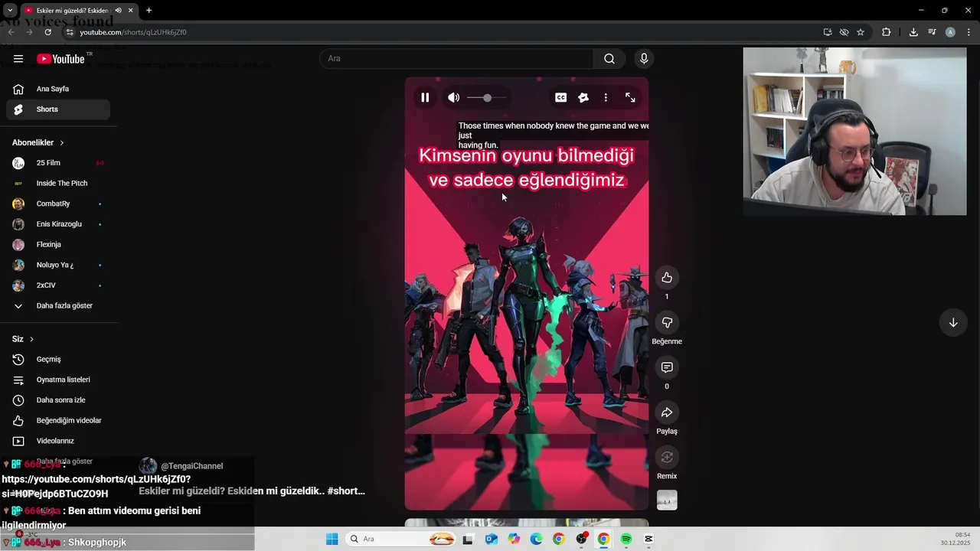The width and height of the screenshot is (980, 551).
Task: Open Task View on the taskbar
Action: pos(469,540)
